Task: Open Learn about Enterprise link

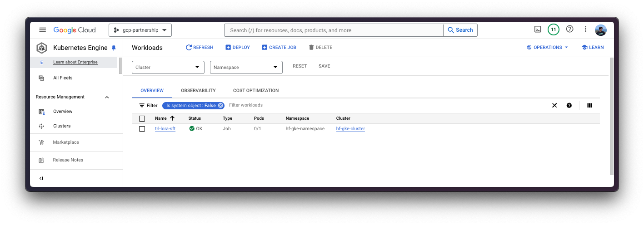Action: click(75, 62)
